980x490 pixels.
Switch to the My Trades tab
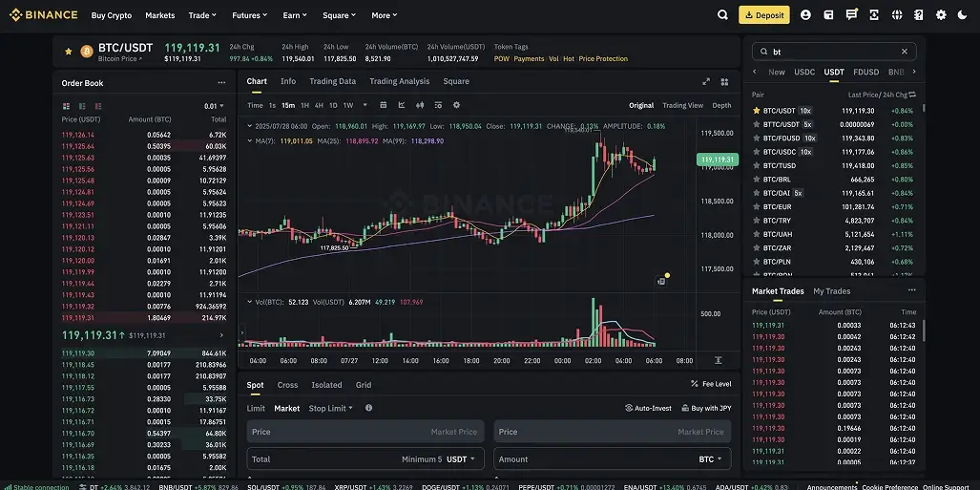point(831,291)
